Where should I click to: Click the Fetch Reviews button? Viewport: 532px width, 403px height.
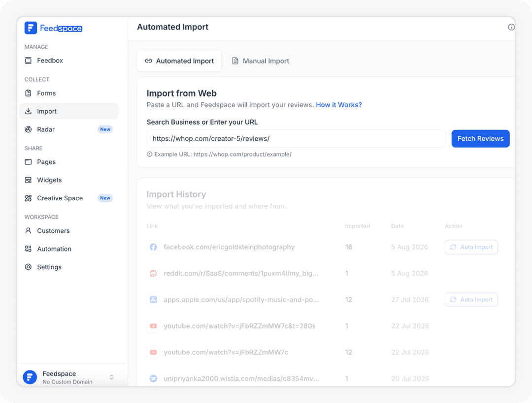point(480,139)
